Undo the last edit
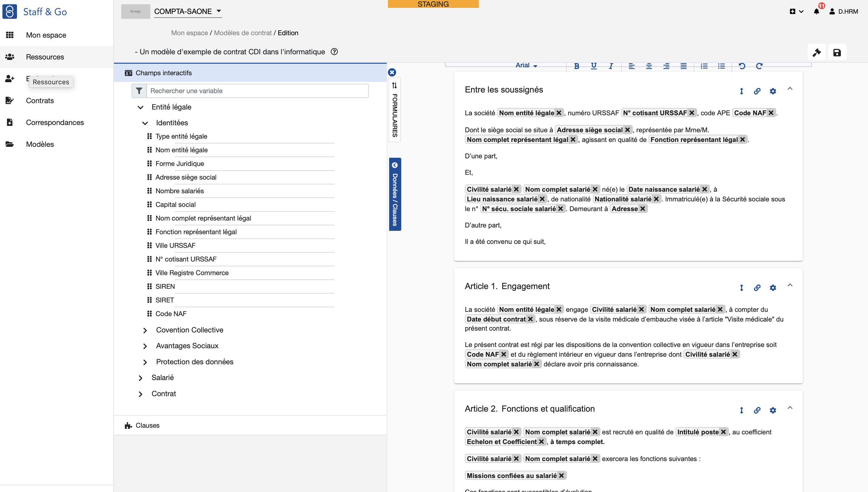Screen dimensions: 868x492 click(742, 66)
